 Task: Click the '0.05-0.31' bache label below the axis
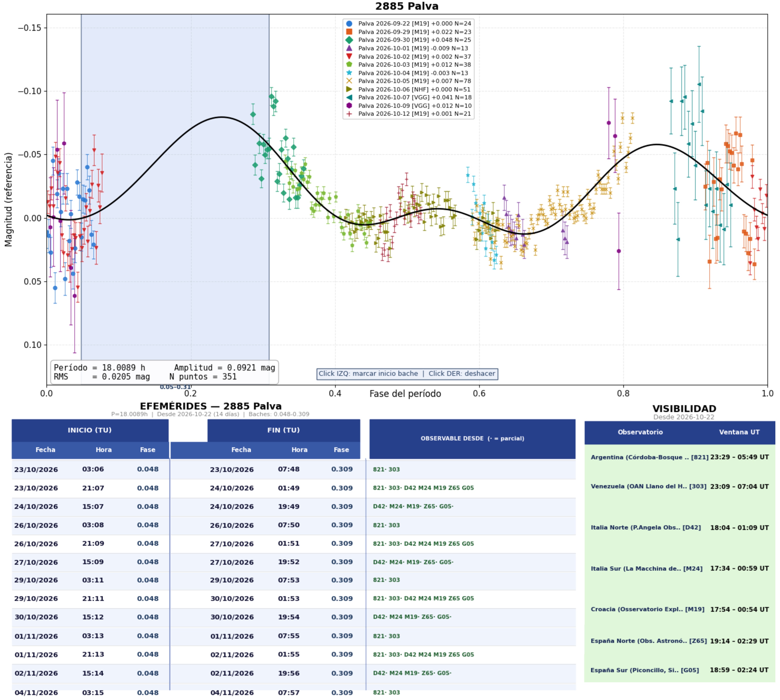pyautogui.click(x=175, y=387)
